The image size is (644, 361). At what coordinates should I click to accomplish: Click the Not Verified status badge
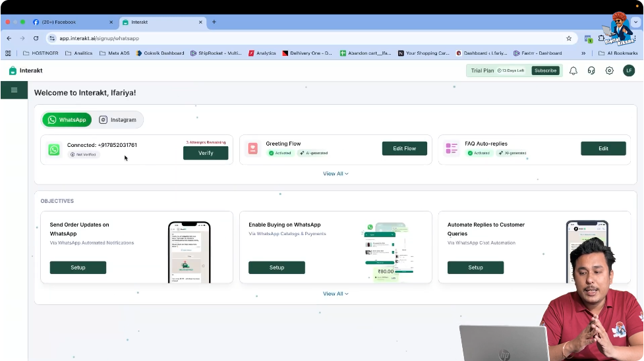(x=84, y=154)
